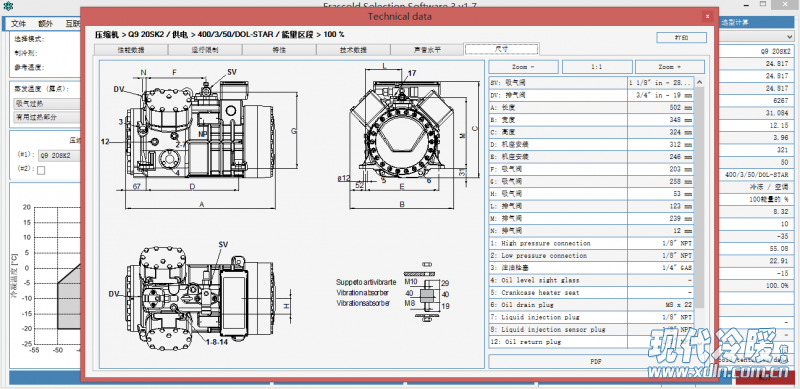Switch to the 运行限制 tab
The width and height of the screenshot is (800, 389).
(205, 50)
